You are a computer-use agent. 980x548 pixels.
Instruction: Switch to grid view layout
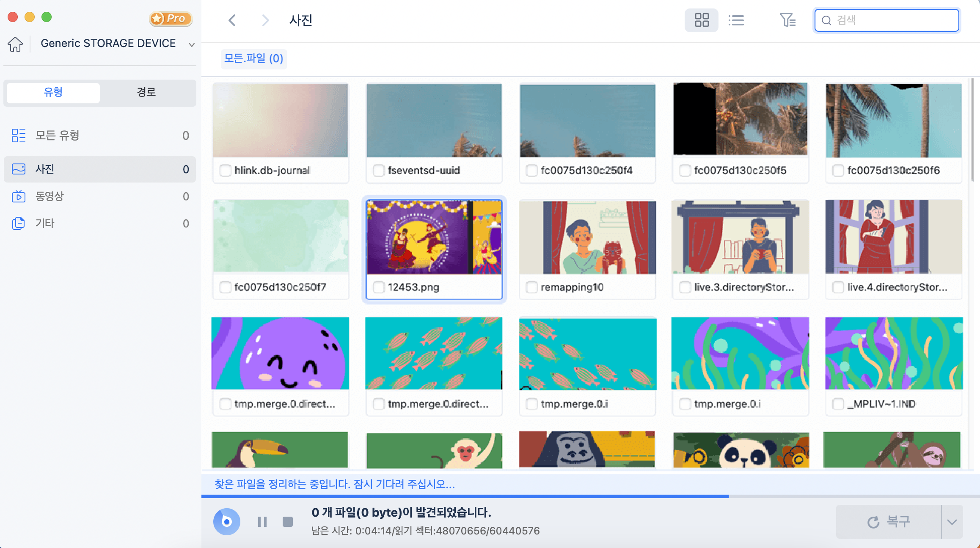click(x=701, y=20)
